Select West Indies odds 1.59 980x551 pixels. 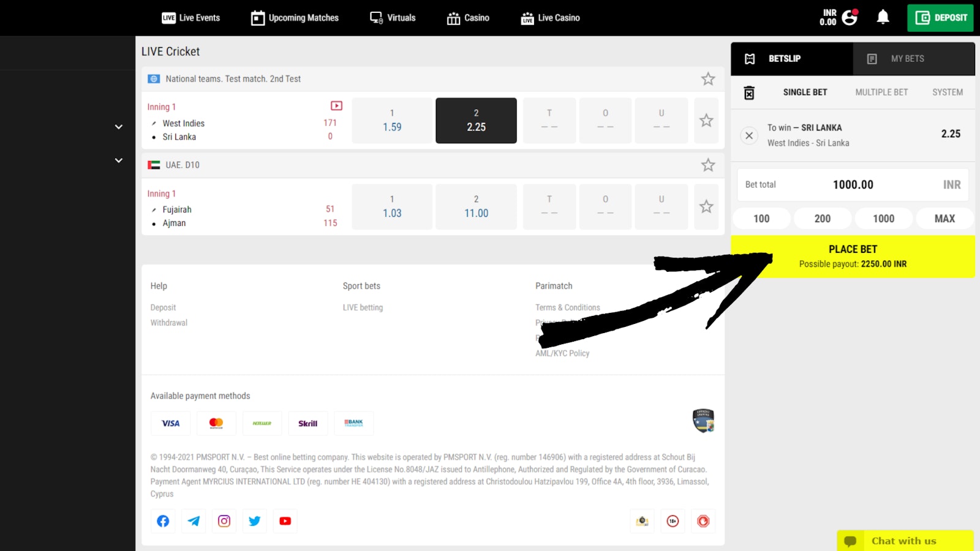point(392,121)
